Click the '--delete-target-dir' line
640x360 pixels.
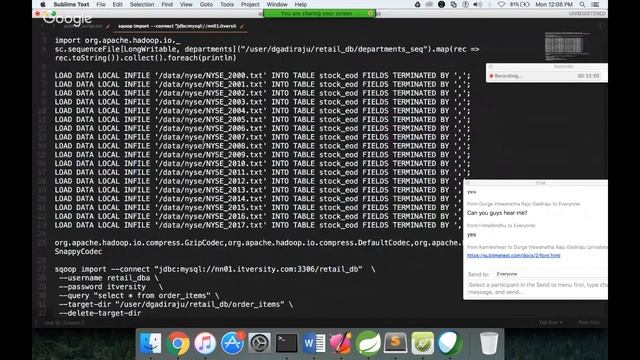[x=100, y=313]
